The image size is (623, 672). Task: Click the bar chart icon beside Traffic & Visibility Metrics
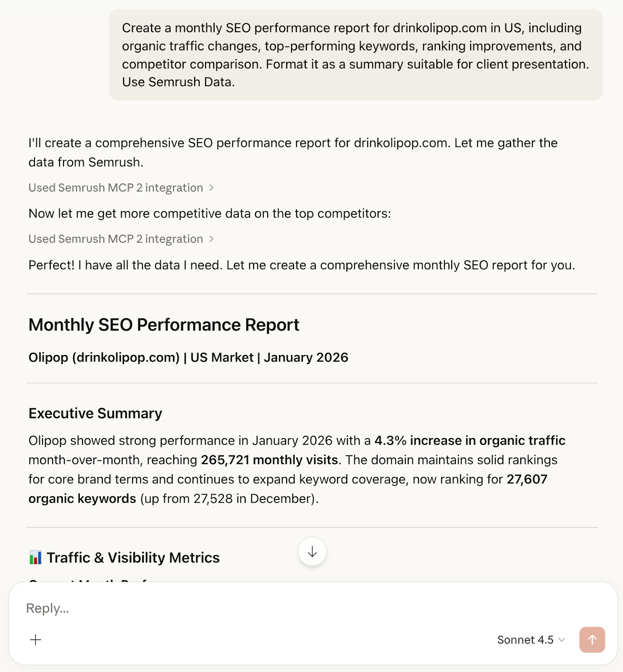(x=36, y=557)
